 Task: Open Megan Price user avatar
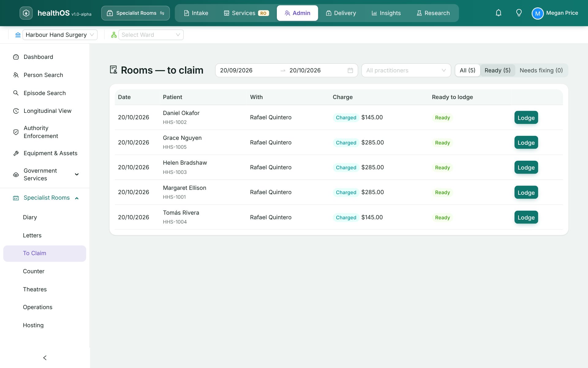(x=537, y=13)
